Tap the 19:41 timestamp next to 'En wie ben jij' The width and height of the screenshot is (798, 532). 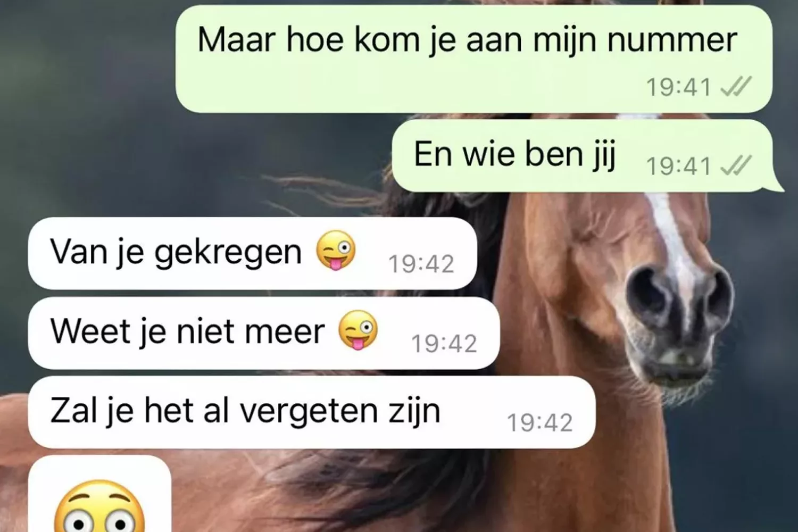(x=678, y=167)
